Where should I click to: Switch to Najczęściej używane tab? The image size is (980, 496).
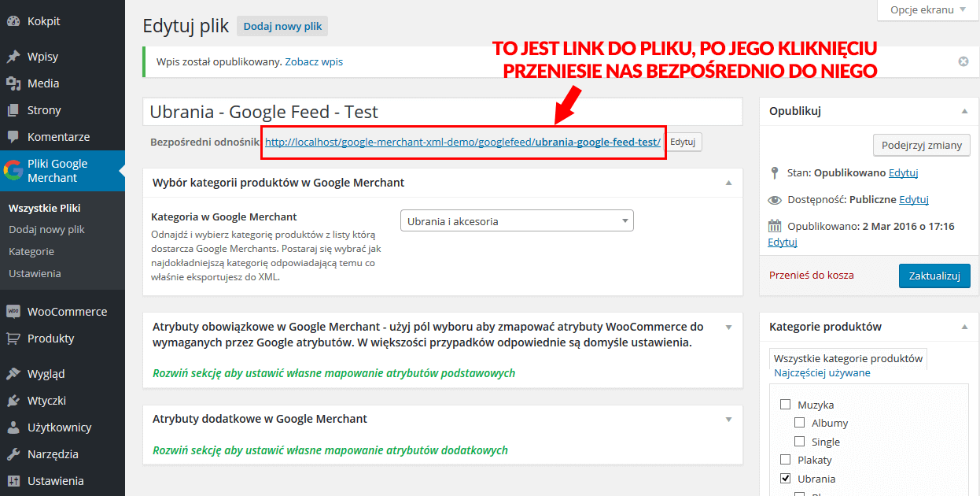(x=822, y=373)
